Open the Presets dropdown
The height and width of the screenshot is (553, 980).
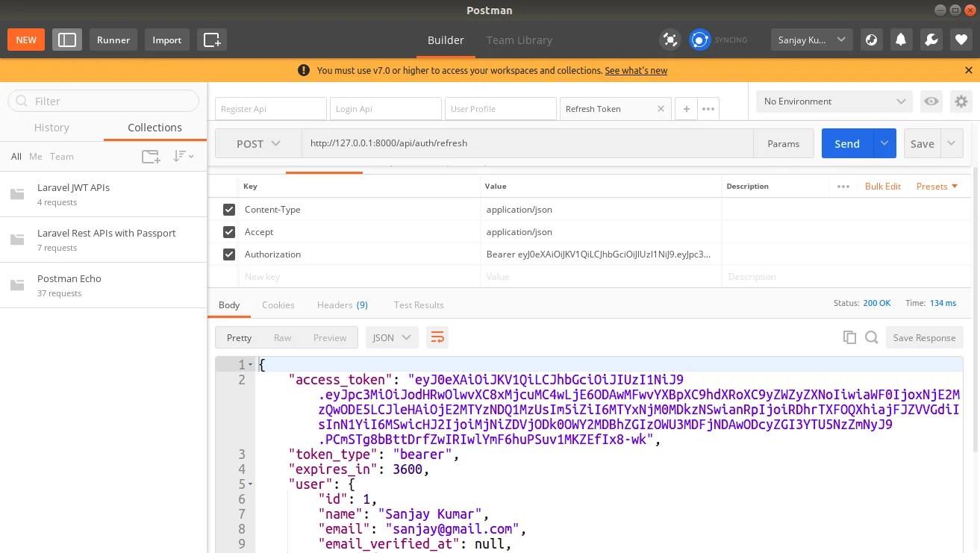tap(937, 187)
